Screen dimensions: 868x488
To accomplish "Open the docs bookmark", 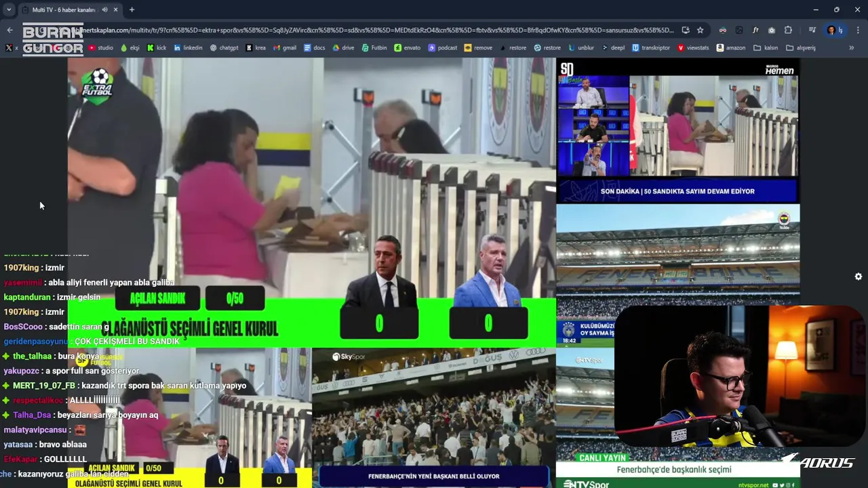I will pyautogui.click(x=315, y=48).
